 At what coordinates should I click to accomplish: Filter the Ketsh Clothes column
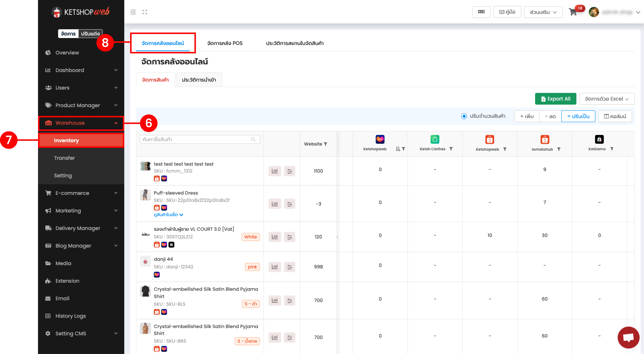tap(451, 149)
